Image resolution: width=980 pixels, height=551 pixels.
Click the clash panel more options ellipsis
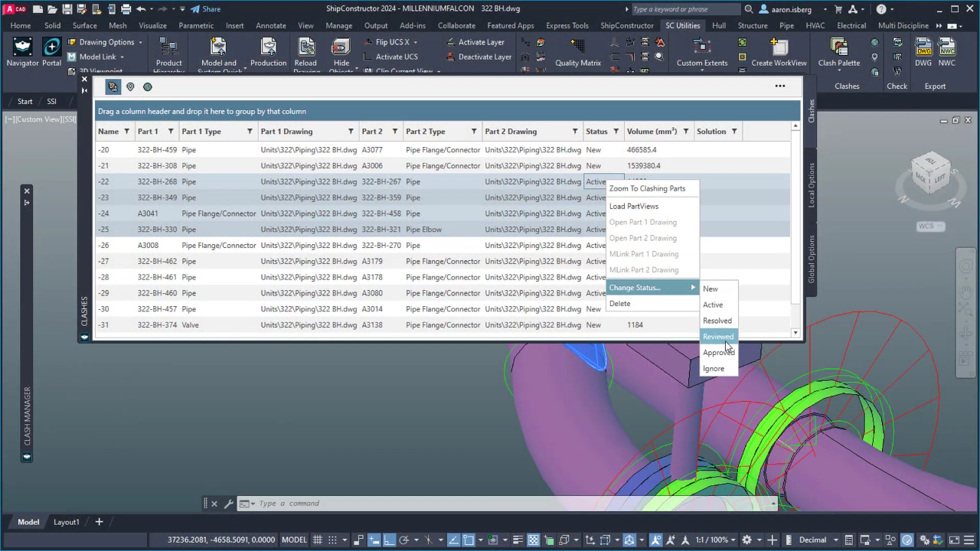pos(779,86)
